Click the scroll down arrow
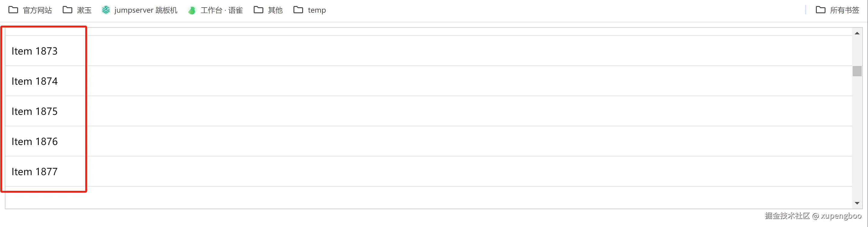 [857, 203]
